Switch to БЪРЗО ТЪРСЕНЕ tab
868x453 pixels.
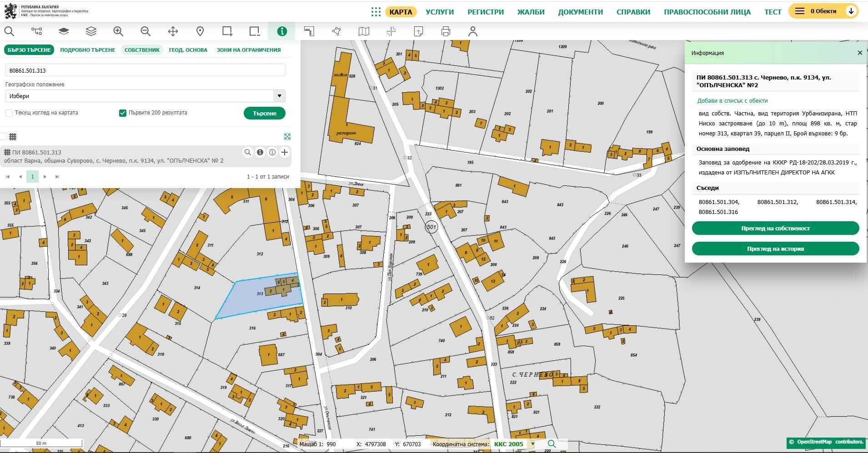(x=29, y=50)
